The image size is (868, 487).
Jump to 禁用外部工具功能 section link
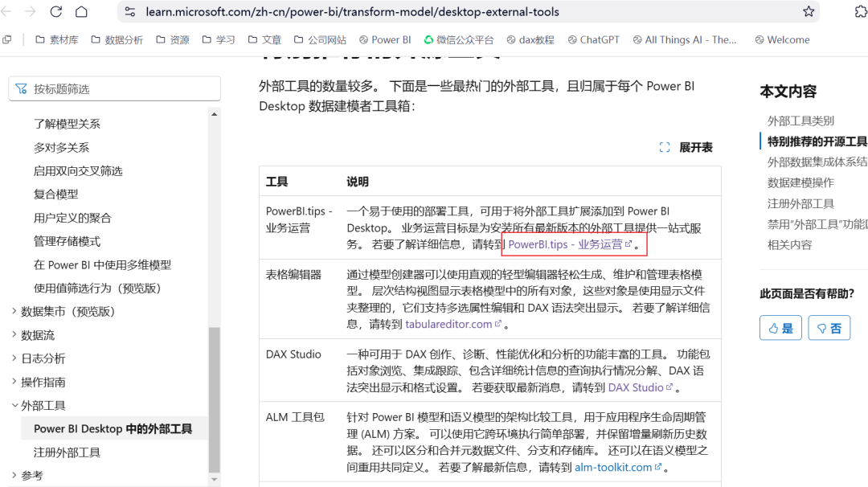[x=817, y=224]
